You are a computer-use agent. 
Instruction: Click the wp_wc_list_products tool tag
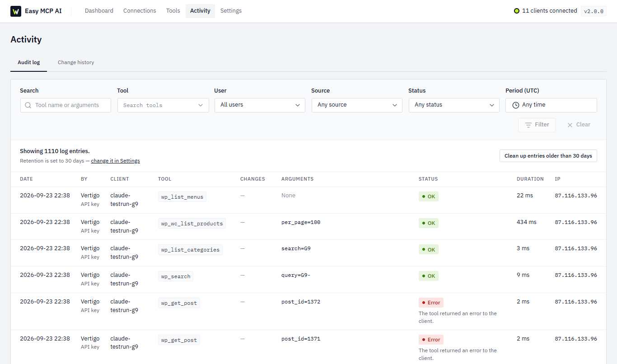point(192,224)
